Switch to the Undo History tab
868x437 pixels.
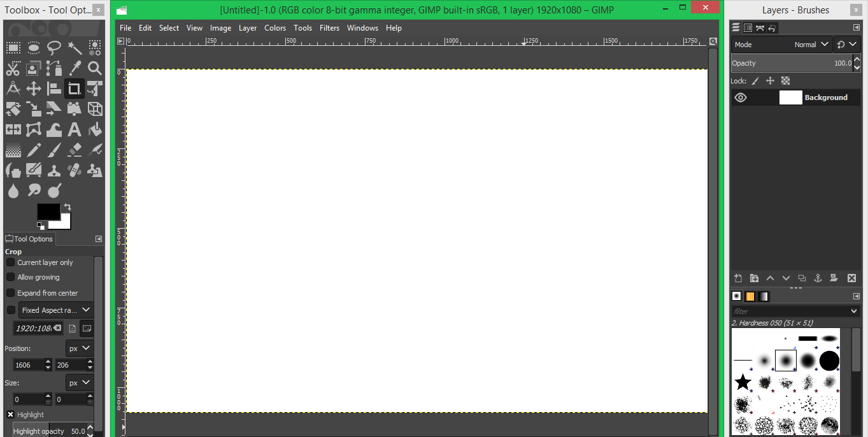772,27
